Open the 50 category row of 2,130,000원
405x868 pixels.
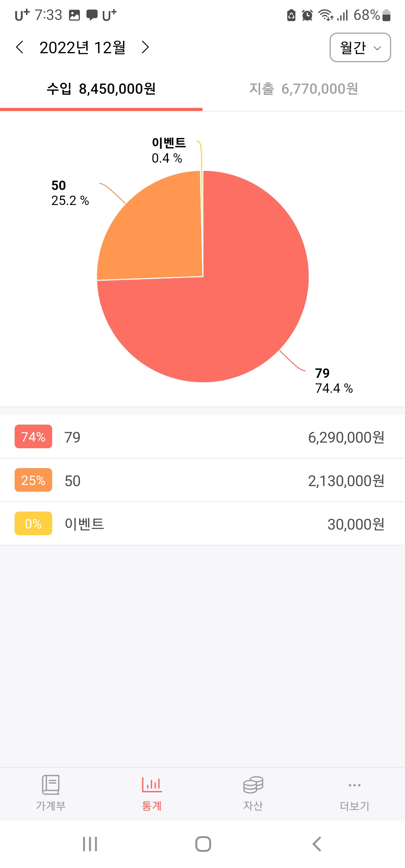[202, 480]
